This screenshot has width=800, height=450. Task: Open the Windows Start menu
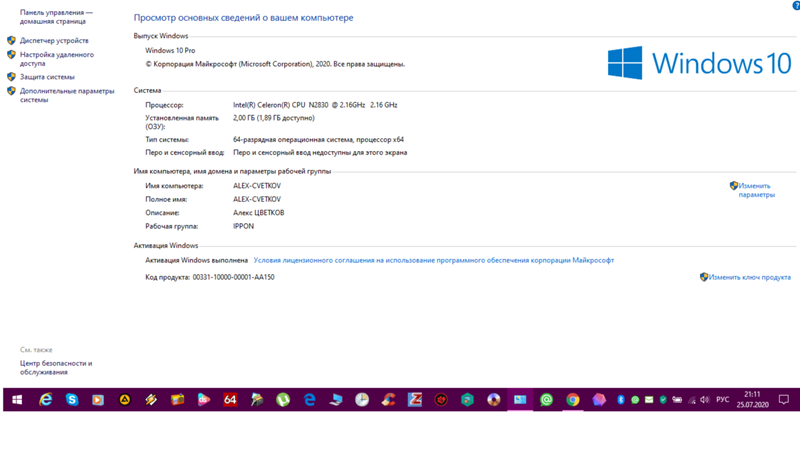click(x=17, y=400)
